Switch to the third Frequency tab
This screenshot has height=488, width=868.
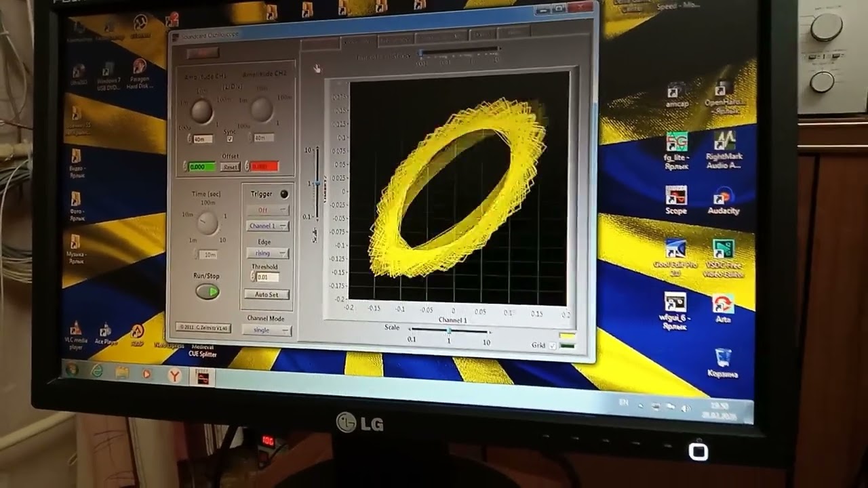point(395,39)
